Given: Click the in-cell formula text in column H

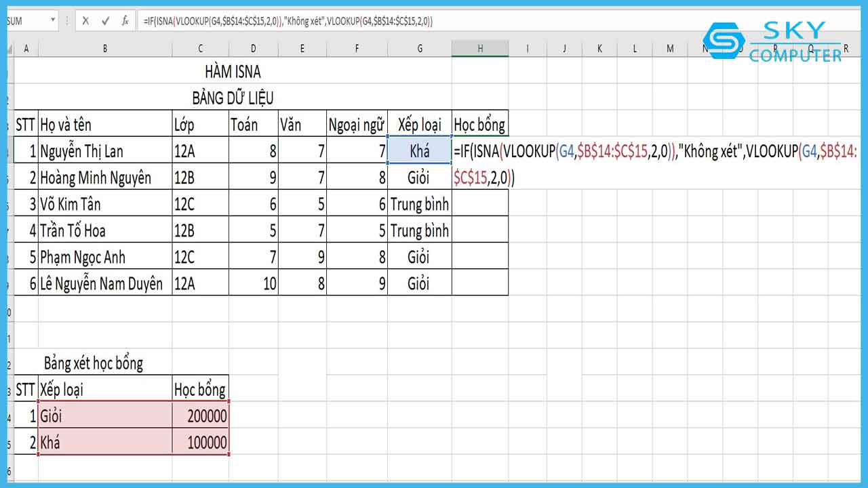Looking at the screenshot, I should coord(656,164).
